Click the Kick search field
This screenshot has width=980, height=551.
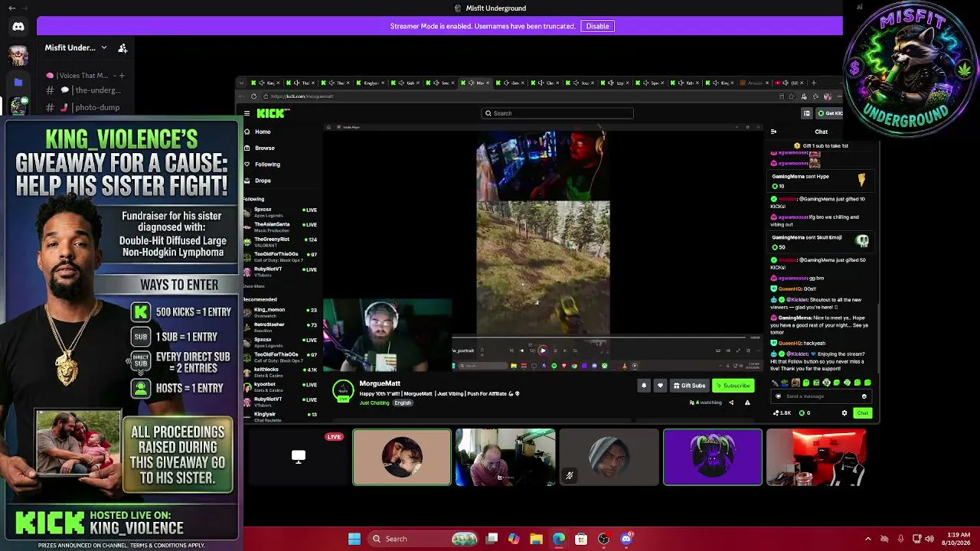(557, 113)
